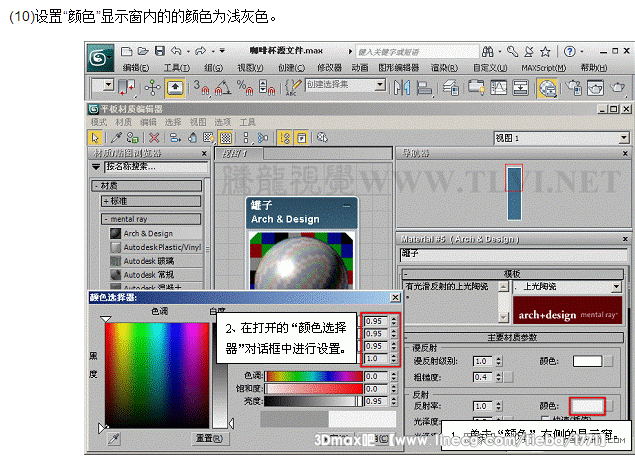Open the Curve Editor icon
The height and width of the screenshot is (457, 635).
coord(499,88)
